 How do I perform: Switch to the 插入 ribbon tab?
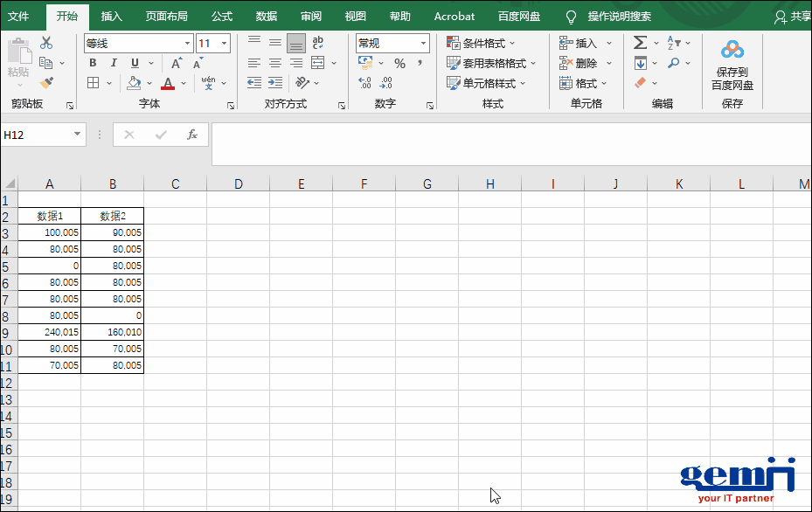112,17
